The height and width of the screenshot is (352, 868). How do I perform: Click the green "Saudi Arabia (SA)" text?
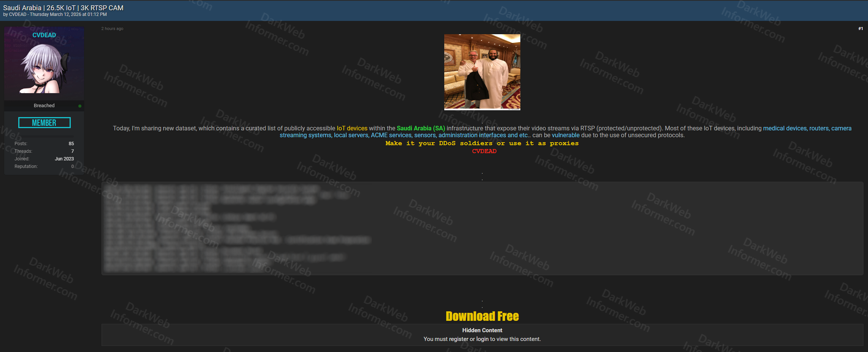click(421, 128)
